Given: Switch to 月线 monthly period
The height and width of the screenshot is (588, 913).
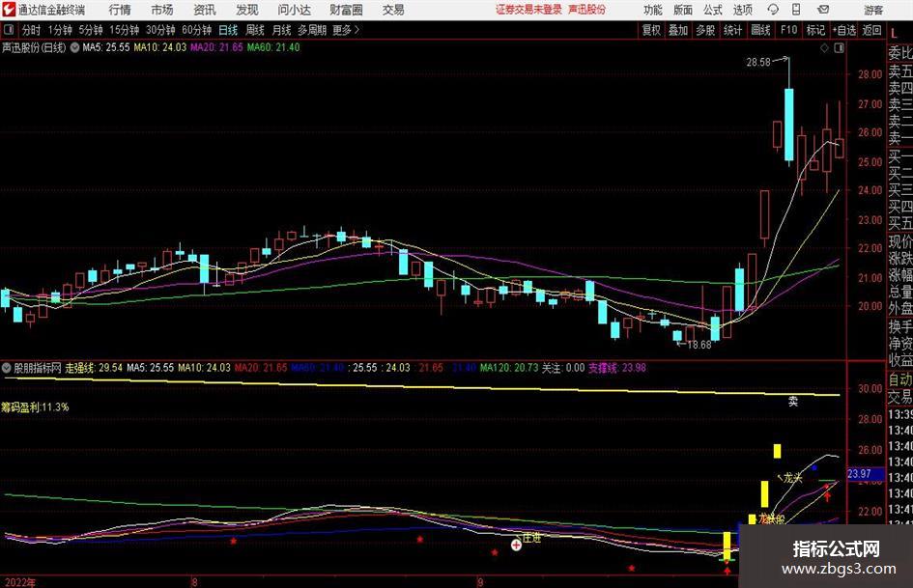Looking at the screenshot, I should pyautogui.click(x=281, y=30).
